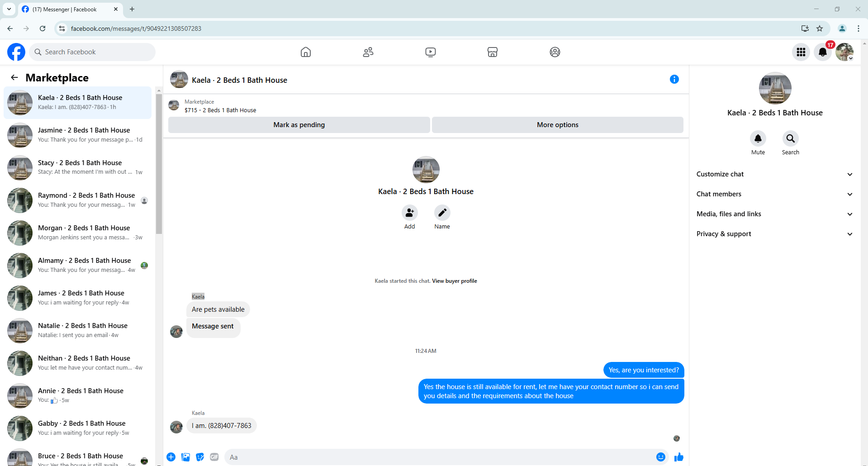Open the Friends icon in top navigation

click(x=368, y=52)
